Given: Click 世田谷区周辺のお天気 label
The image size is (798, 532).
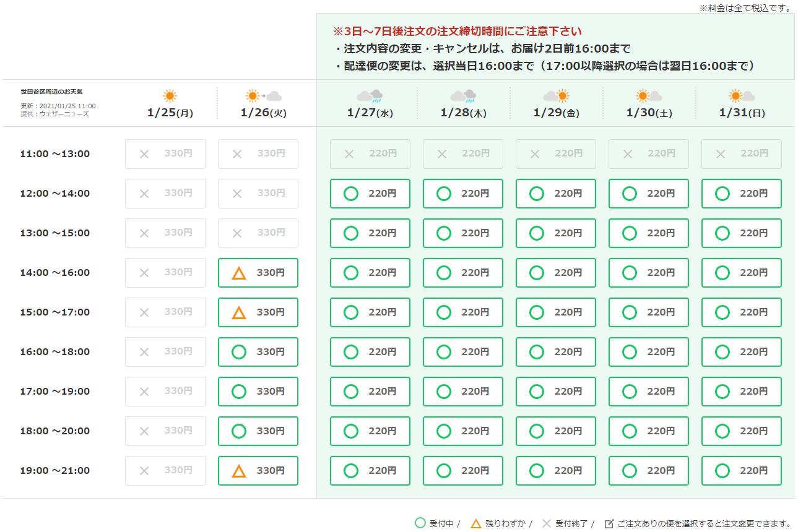Looking at the screenshot, I should pos(51,92).
